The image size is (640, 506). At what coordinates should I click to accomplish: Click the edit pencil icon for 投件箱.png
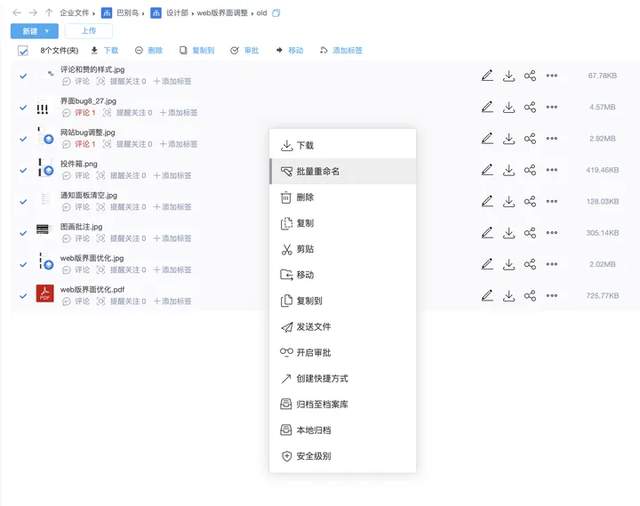(487, 170)
